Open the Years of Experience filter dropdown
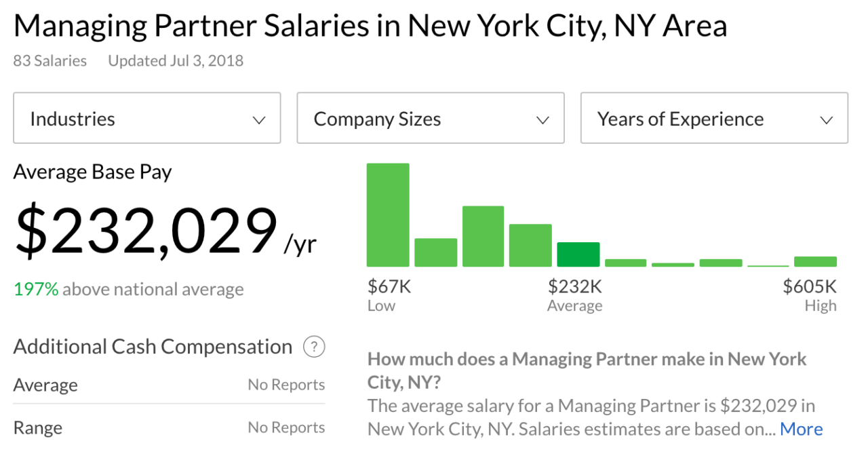The width and height of the screenshot is (868, 456). click(x=714, y=118)
